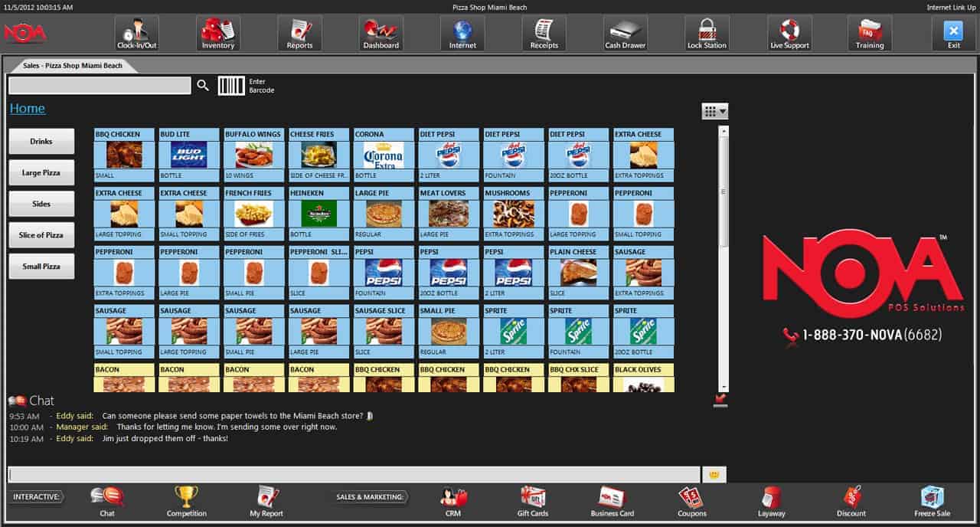Add Large Pie regular item
This screenshot has height=527, width=980.
(384, 213)
